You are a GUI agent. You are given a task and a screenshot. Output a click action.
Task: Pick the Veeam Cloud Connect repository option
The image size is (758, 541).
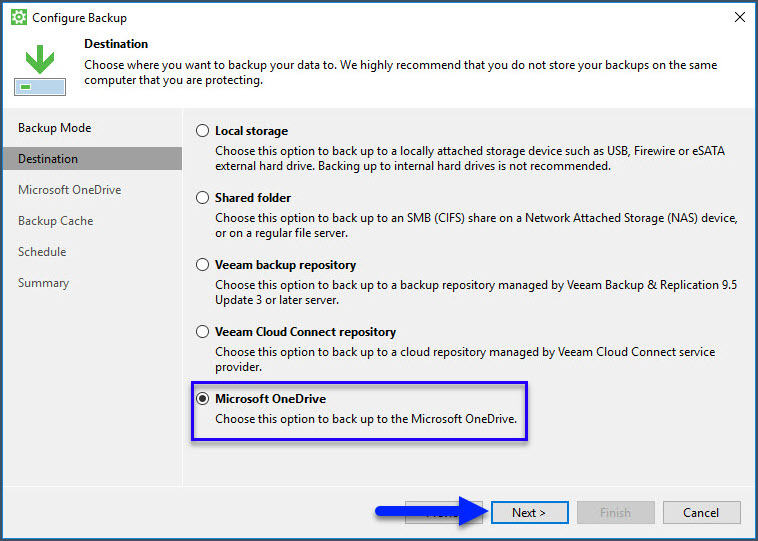(x=203, y=332)
